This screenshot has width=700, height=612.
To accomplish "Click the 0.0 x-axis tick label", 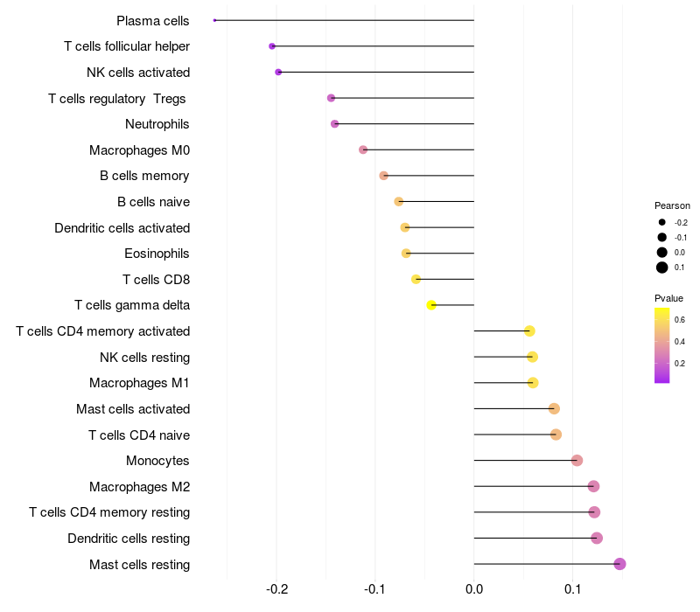I will (474, 589).
